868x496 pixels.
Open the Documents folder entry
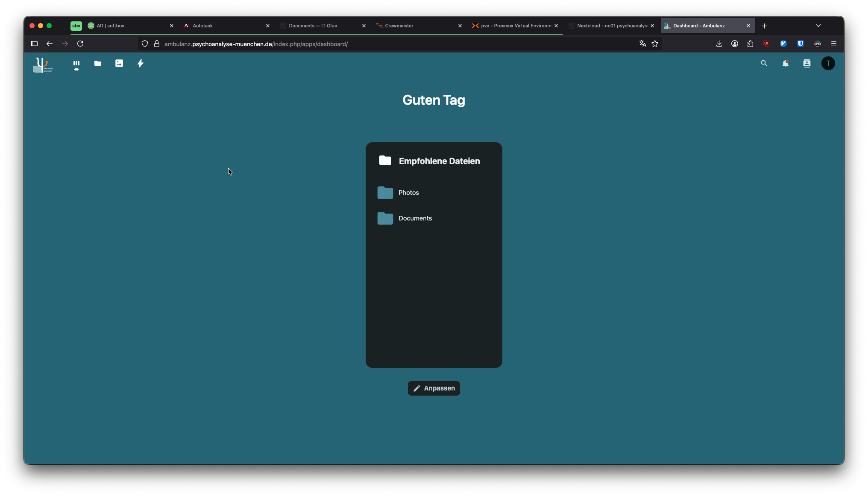point(415,218)
